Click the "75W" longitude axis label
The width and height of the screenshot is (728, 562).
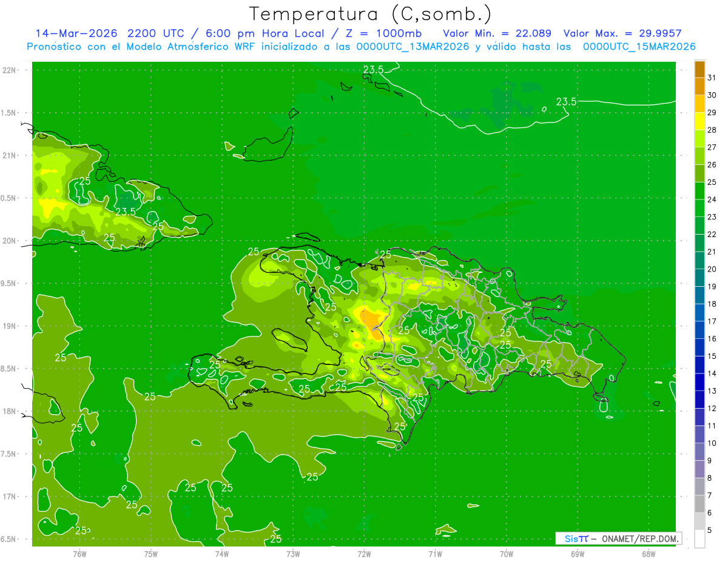tap(150, 554)
